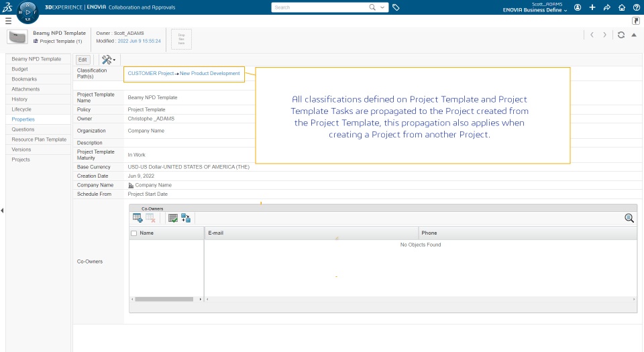Click Base Currency USD-US Dollar value
Screen dimensions: 644x352
tap(189, 167)
